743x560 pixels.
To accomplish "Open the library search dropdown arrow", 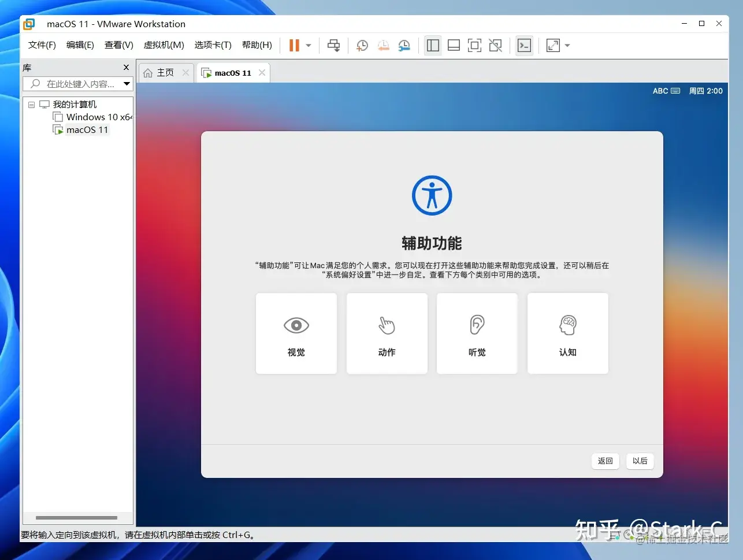I will pos(127,84).
